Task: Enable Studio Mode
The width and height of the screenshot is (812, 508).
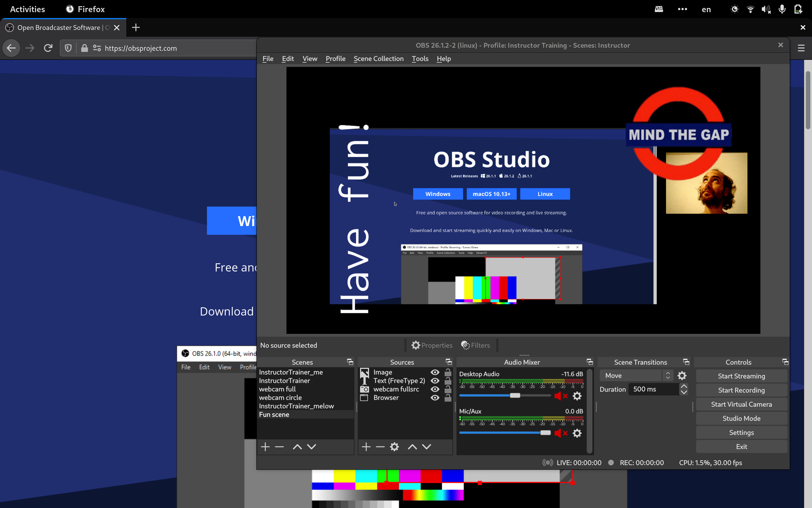Action: point(742,418)
